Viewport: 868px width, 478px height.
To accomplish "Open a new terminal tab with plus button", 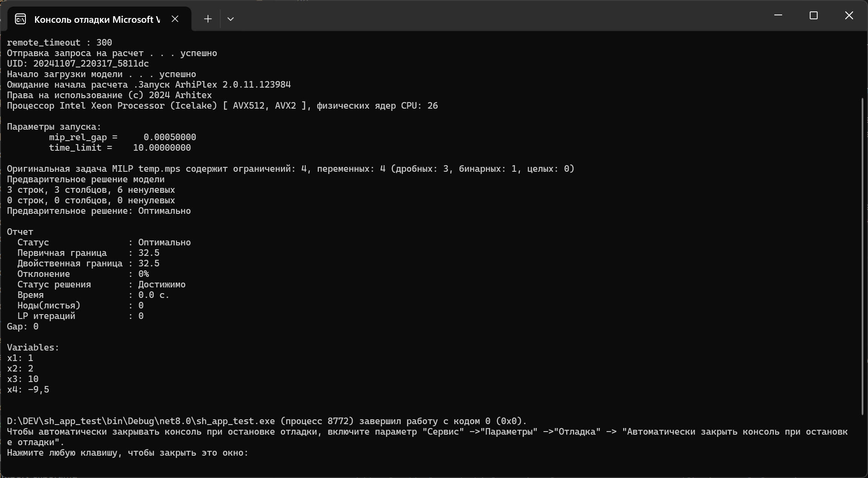I will click(x=208, y=19).
